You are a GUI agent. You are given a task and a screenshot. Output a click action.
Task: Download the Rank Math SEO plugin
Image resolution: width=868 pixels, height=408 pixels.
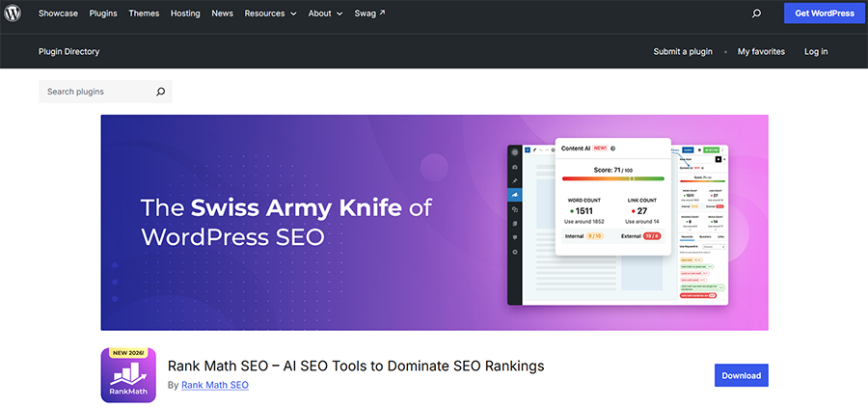tap(742, 375)
